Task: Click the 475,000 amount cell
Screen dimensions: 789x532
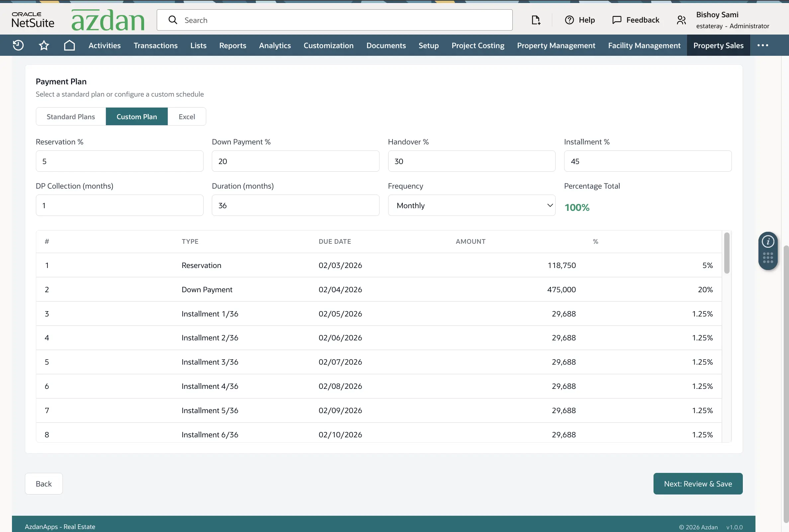Action: click(x=562, y=289)
